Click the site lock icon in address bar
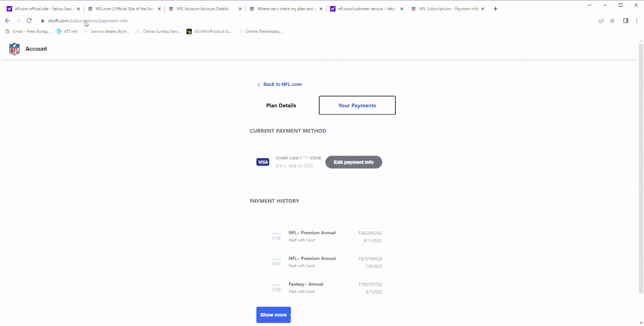Image resolution: width=644 pixels, height=326 pixels. coord(43,21)
